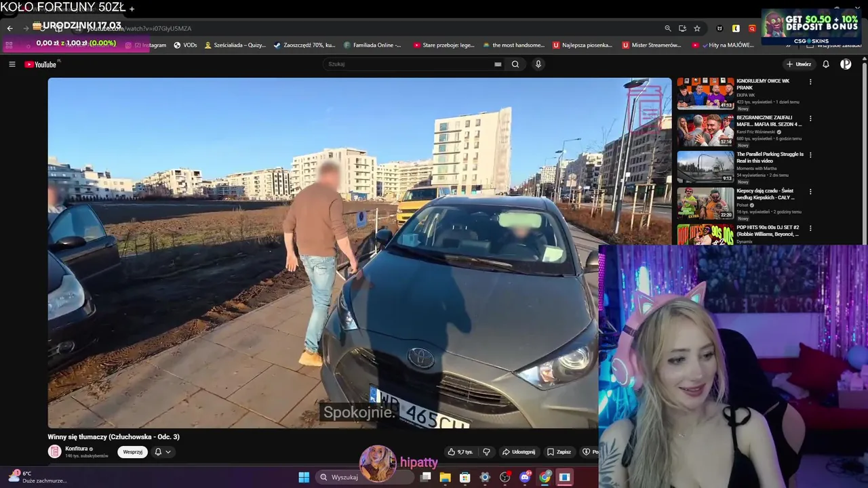Click the video title Winny się tłumaczy
868x488 pixels.
click(x=113, y=437)
